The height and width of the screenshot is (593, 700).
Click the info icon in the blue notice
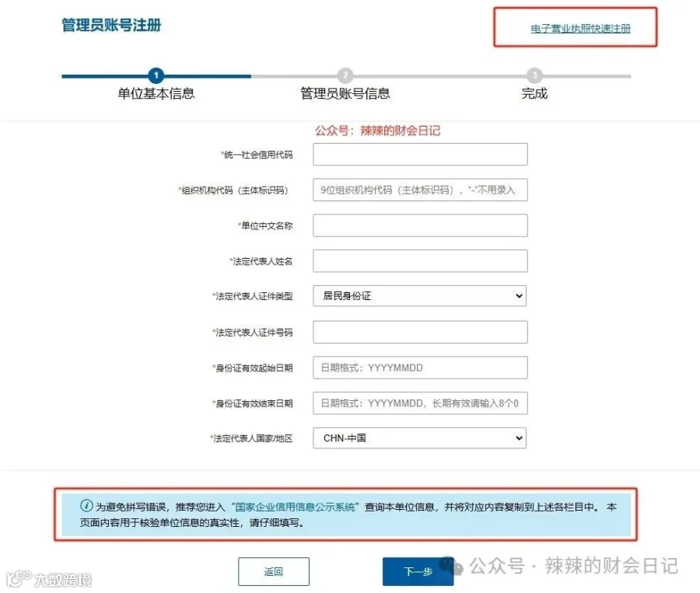86,505
